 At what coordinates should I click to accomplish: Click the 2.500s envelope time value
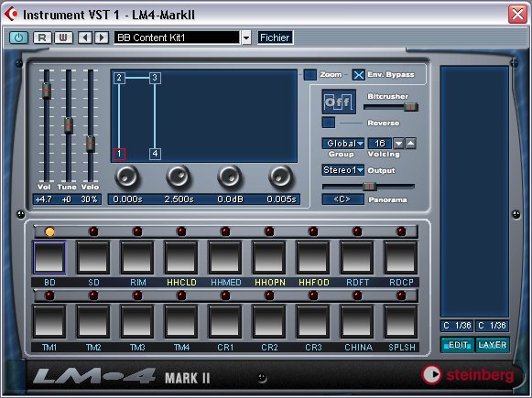click(x=179, y=199)
